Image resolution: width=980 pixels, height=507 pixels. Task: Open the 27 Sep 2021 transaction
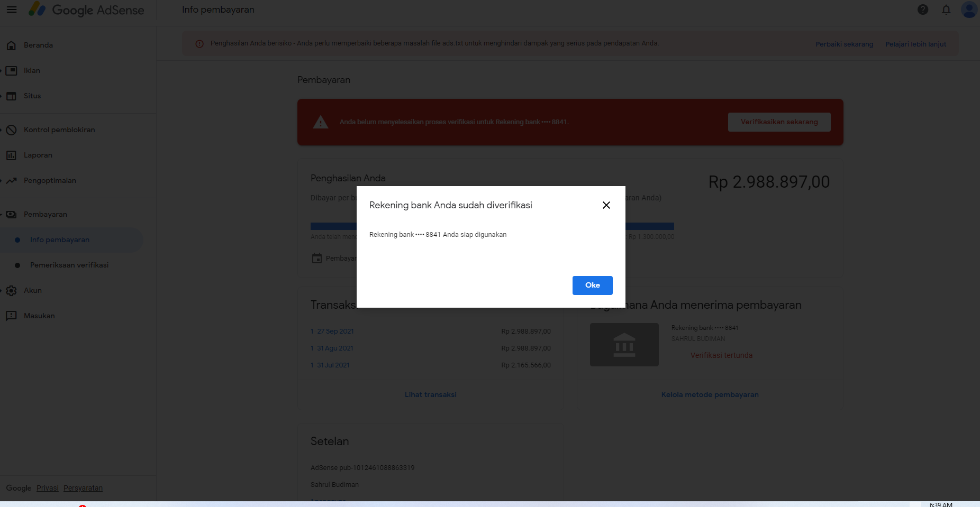coord(335,331)
